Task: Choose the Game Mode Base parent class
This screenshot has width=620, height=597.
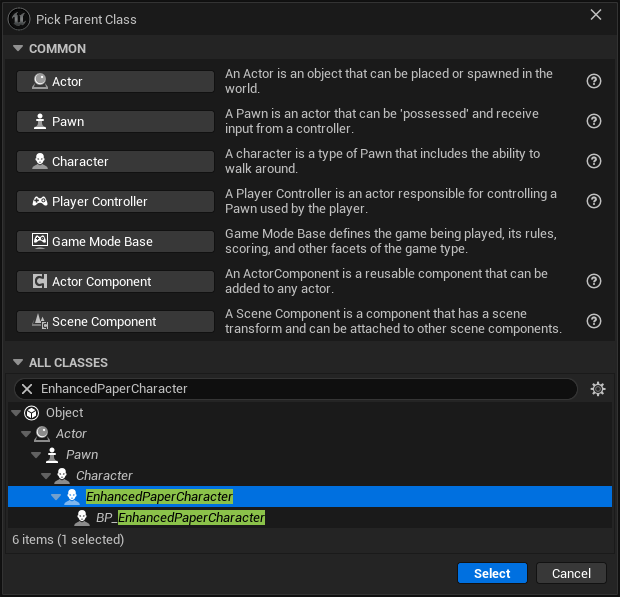Action: pos(115,241)
